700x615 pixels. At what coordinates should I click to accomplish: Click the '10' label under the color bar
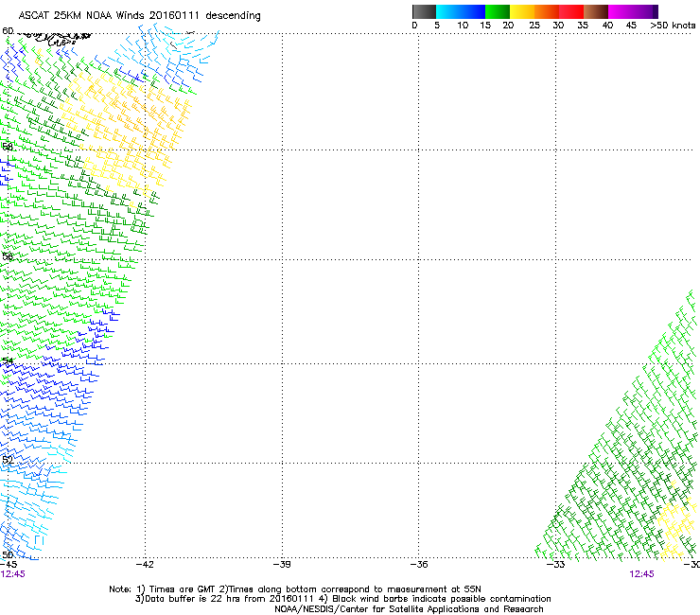pyautogui.click(x=463, y=26)
